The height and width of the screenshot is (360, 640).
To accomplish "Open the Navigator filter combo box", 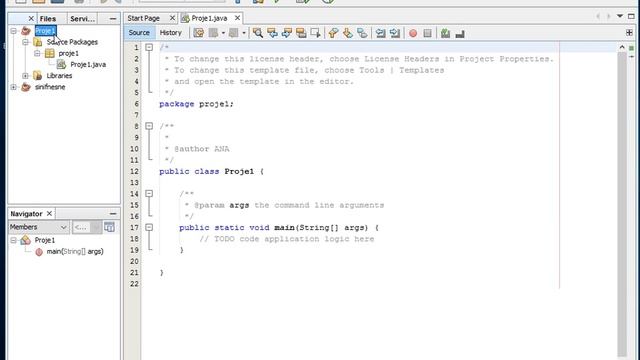I will [x=87, y=227].
